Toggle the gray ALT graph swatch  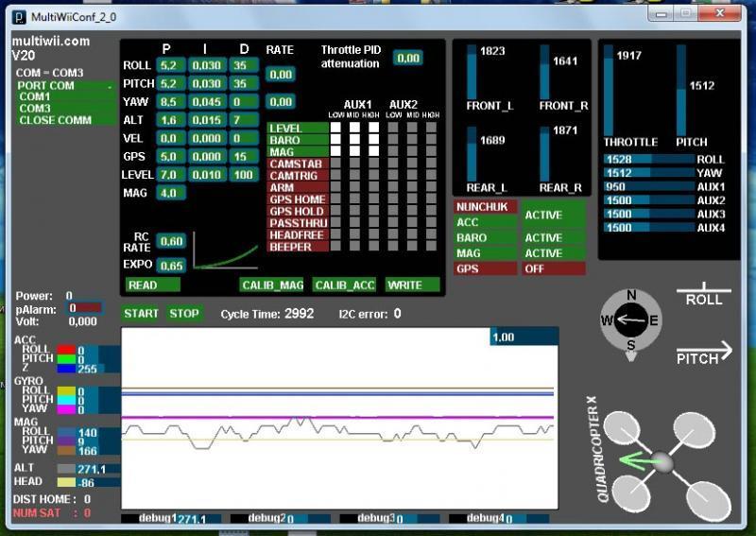pos(66,468)
